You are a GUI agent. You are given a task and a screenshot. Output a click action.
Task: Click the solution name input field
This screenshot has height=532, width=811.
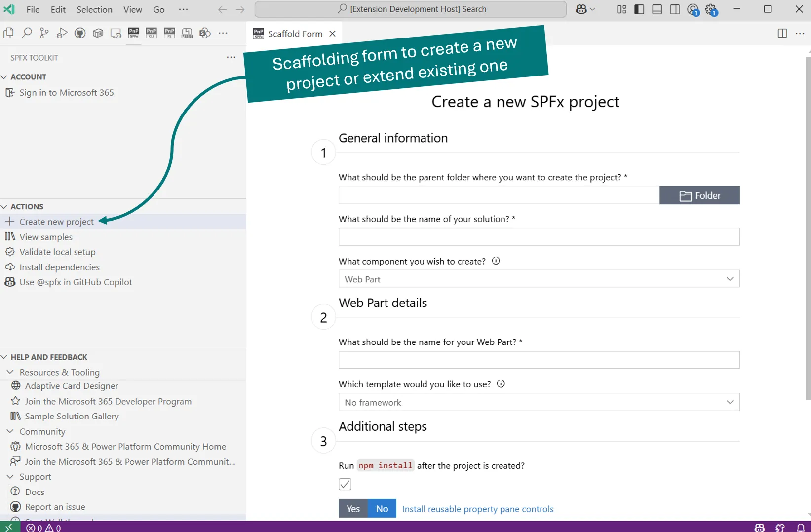539,237
